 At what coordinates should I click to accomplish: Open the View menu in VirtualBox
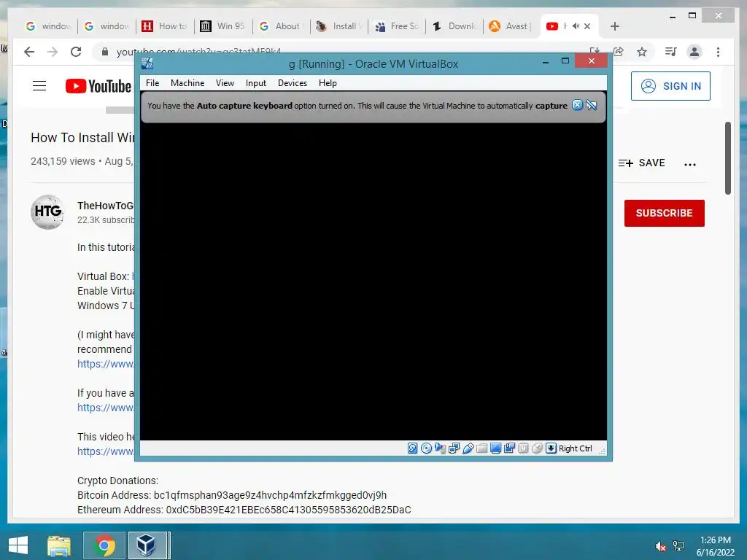(225, 83)
